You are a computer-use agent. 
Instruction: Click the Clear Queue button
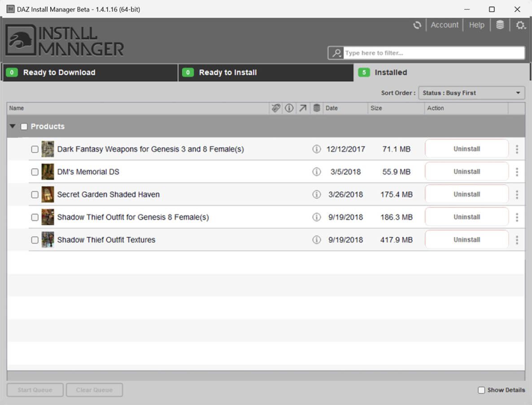click(x=94, y=390)
